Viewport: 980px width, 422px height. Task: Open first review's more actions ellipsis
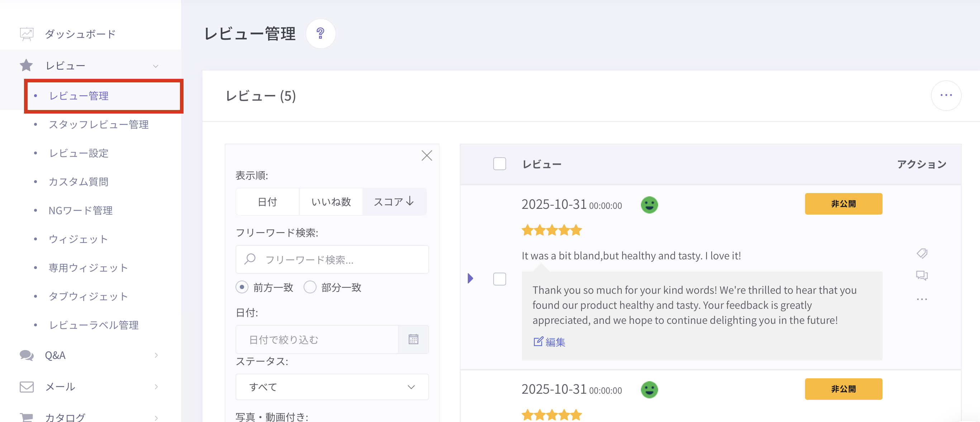922,299
